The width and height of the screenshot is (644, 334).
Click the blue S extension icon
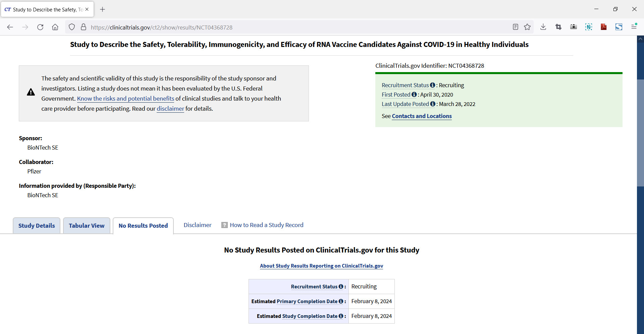619,27
